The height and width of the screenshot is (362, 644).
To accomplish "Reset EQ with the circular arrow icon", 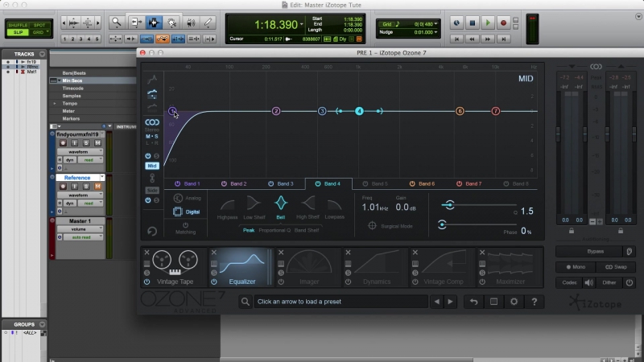I will pos(152,232).
